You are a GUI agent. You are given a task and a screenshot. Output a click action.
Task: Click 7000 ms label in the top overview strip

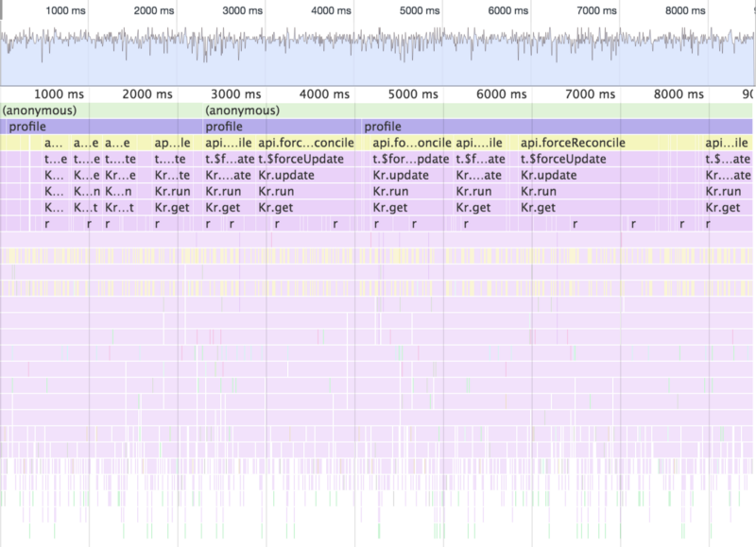(x=596, y=10)
